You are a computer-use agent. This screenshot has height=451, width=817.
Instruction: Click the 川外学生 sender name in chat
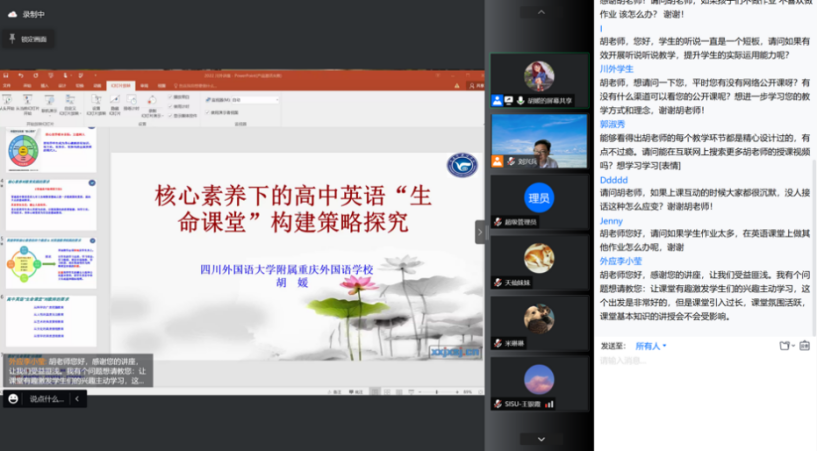click(x=617, y=69)
